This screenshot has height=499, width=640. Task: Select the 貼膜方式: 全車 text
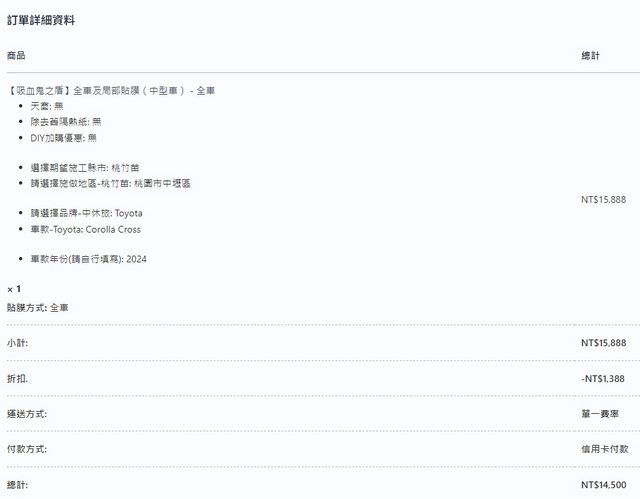point(37,307)
